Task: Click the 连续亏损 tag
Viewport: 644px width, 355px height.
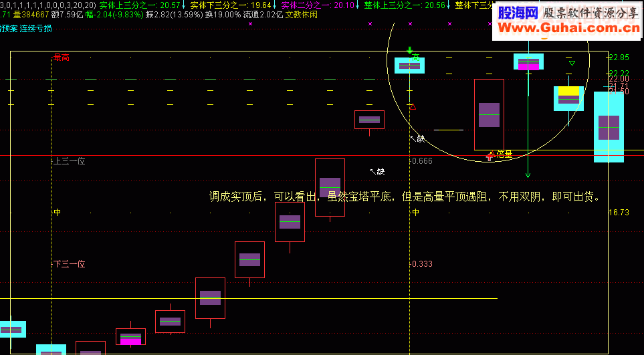Action: click(x=35, y=29)
